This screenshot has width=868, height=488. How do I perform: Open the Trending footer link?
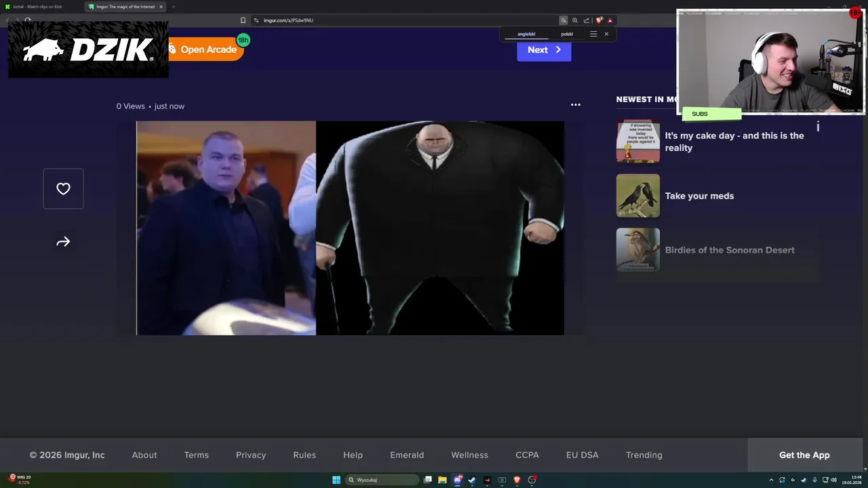point(644,455)
